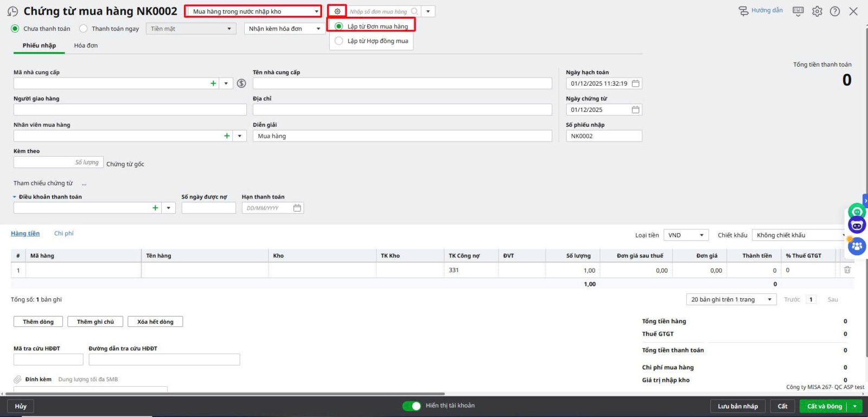This screenshot has height=417, width=868.
Task: Click the green plus in Mã nhà cung cấp
Action: [x=213, y=84]
